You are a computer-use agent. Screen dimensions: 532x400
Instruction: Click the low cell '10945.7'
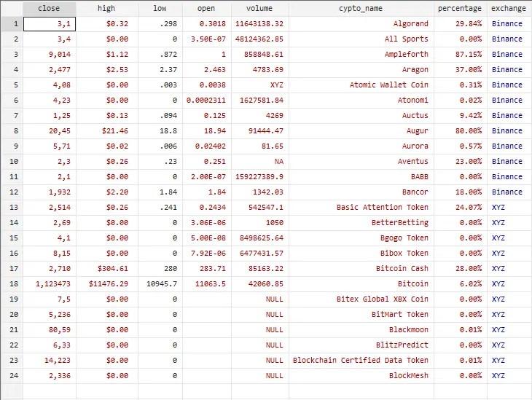[160, 283]
